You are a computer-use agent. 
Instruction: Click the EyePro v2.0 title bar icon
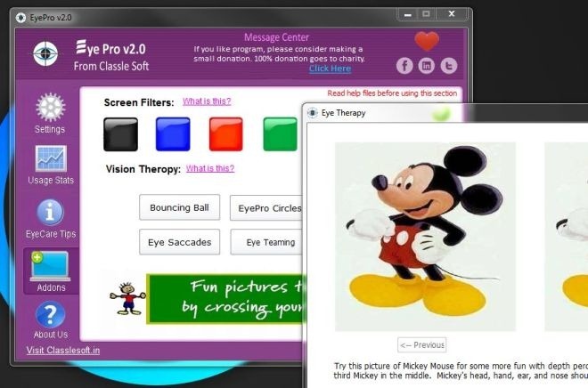point(20,18)
